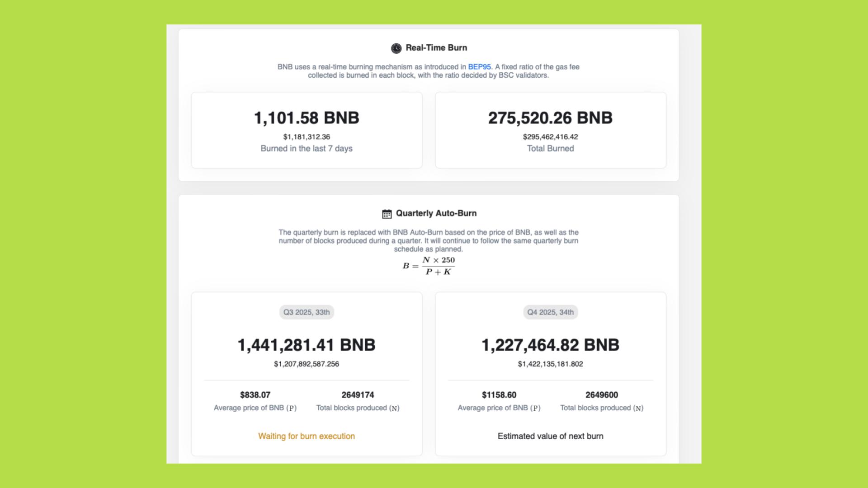Open the BEP95 link

(479, 67)
